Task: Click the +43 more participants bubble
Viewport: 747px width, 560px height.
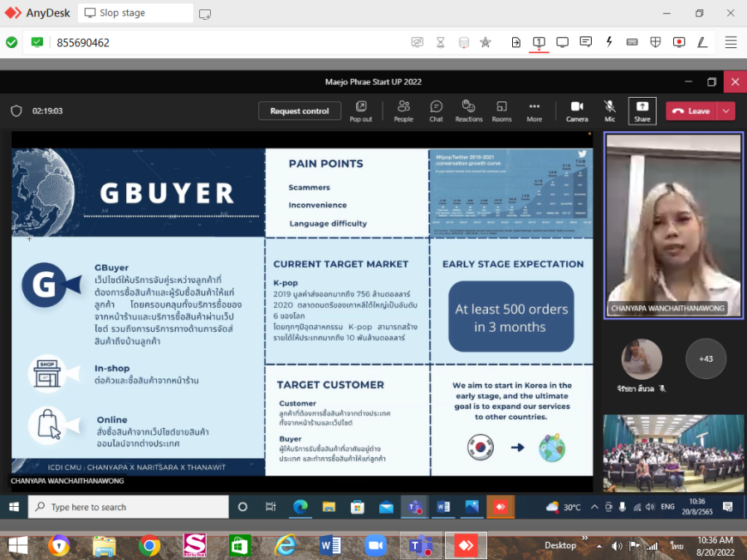Action: tap(705, 359)
